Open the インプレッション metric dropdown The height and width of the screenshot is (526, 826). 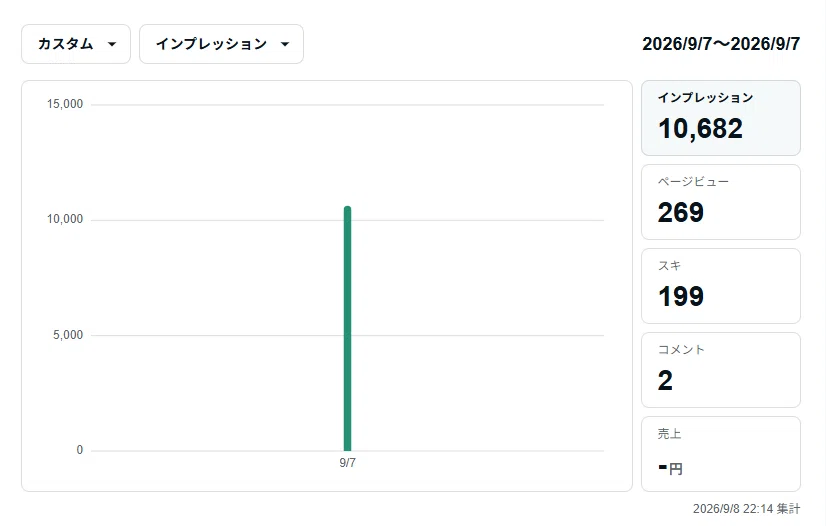coord(221,44)
